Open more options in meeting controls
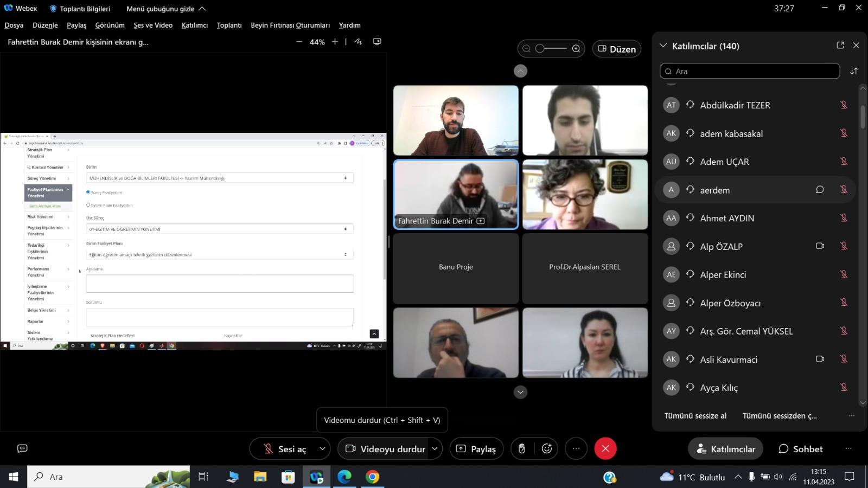The height and width of the screenshot is (488, 868). (576, 448)
